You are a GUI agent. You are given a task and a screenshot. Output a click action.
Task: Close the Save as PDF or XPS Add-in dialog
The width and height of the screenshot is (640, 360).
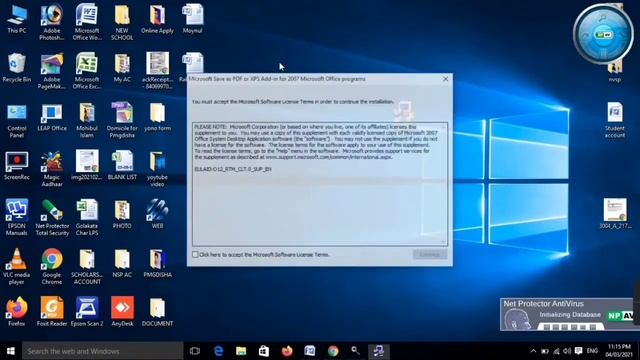pos(445,79)
